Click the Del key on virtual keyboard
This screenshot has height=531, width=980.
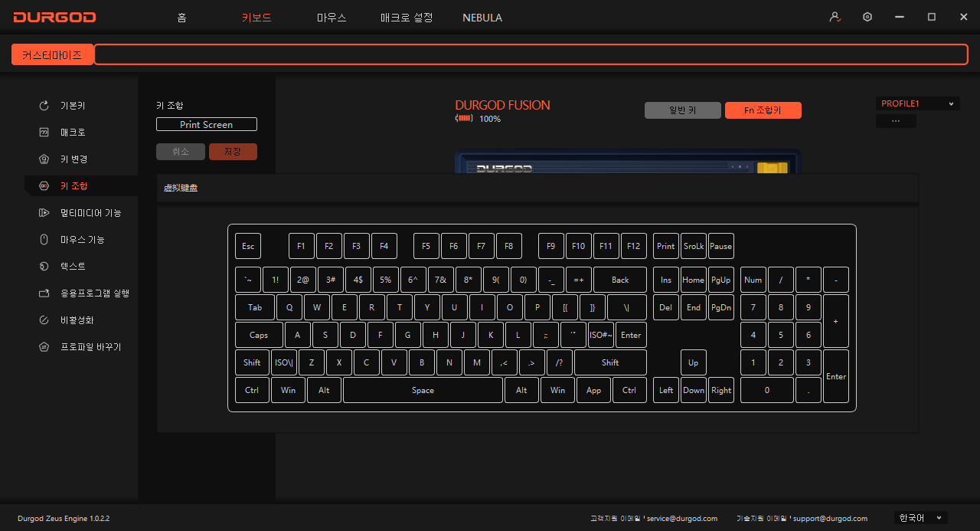tap(666, 307)
